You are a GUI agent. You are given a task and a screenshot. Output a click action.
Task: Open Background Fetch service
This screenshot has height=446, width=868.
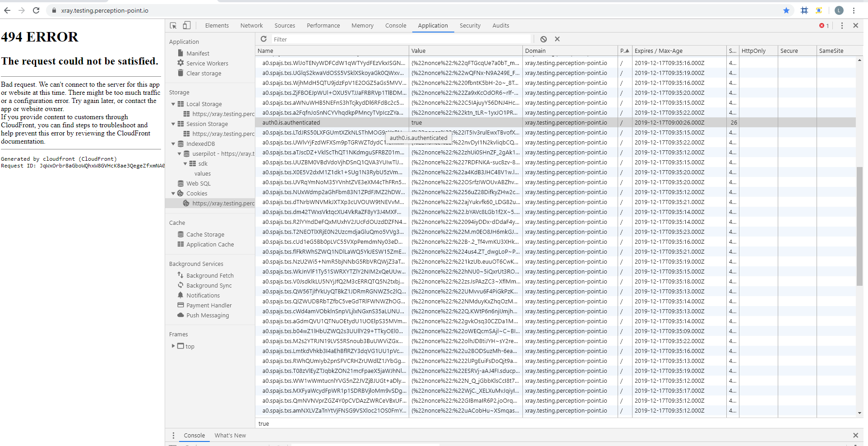tap(210, 275)
